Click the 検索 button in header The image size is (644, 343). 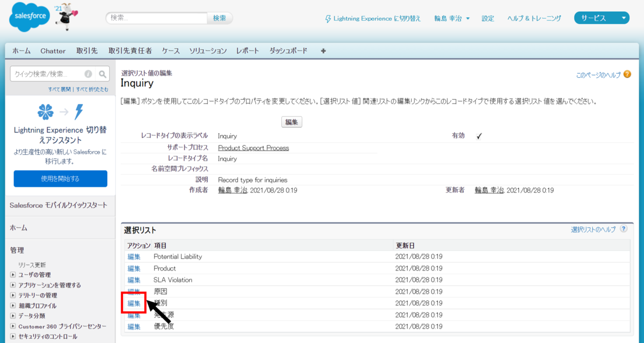[219, 18]
